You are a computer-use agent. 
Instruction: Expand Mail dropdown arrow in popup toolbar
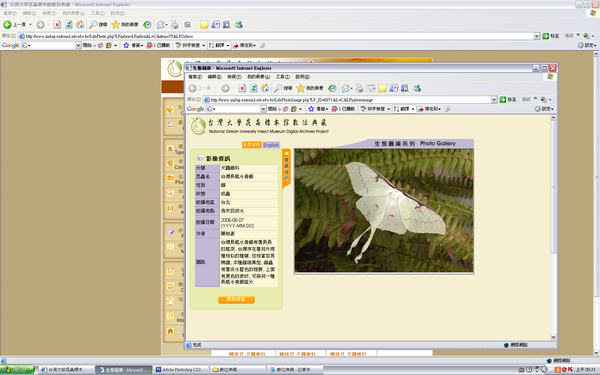click(x=351, y=89)
